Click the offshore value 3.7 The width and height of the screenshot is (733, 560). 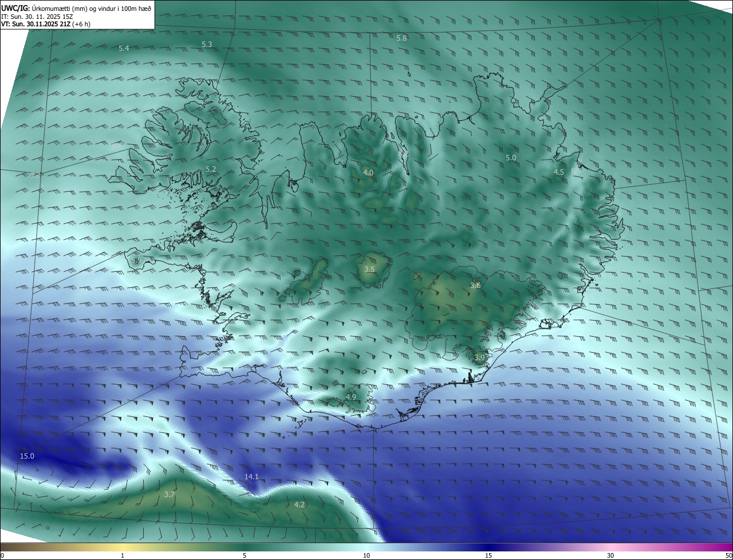click(169, 494)
